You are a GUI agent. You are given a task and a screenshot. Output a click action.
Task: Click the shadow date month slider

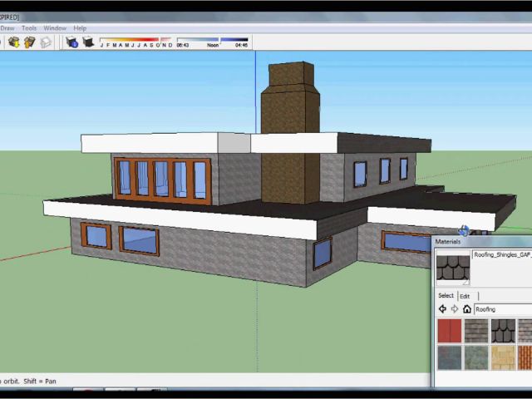click(135, 39)
